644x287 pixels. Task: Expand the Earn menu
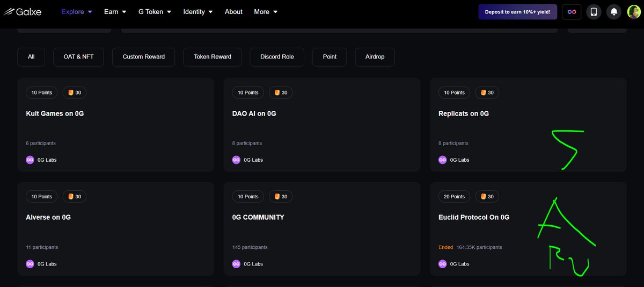coord(115,11)
